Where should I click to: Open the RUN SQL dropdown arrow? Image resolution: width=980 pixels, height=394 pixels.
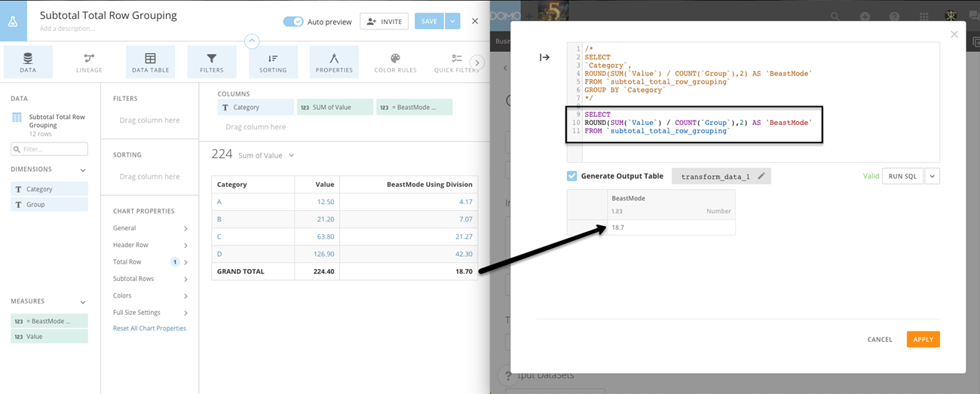[933, 176]
